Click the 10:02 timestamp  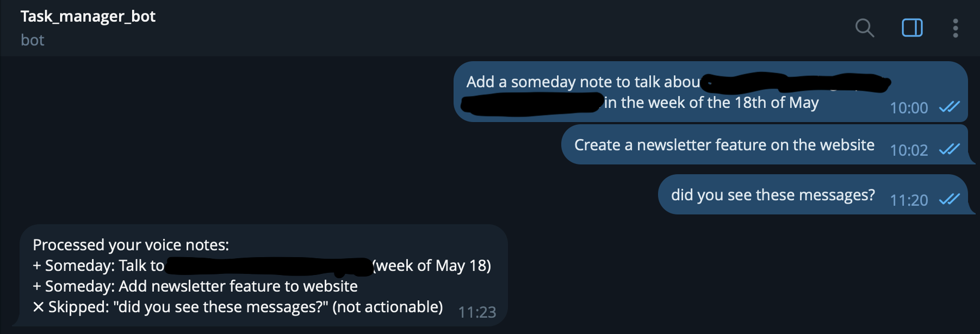point(910,150)
